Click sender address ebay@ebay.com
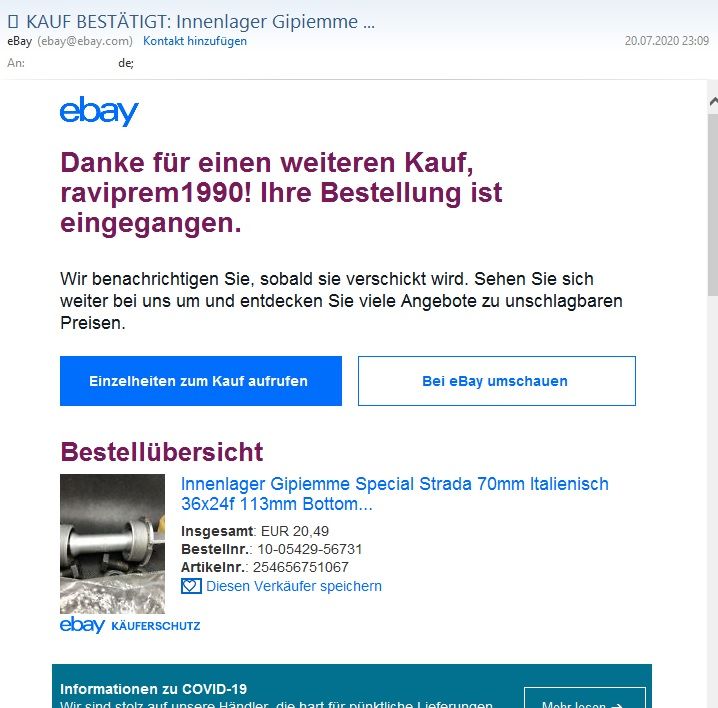The width and height of the screenshot is (718, 708). [85, 41]
